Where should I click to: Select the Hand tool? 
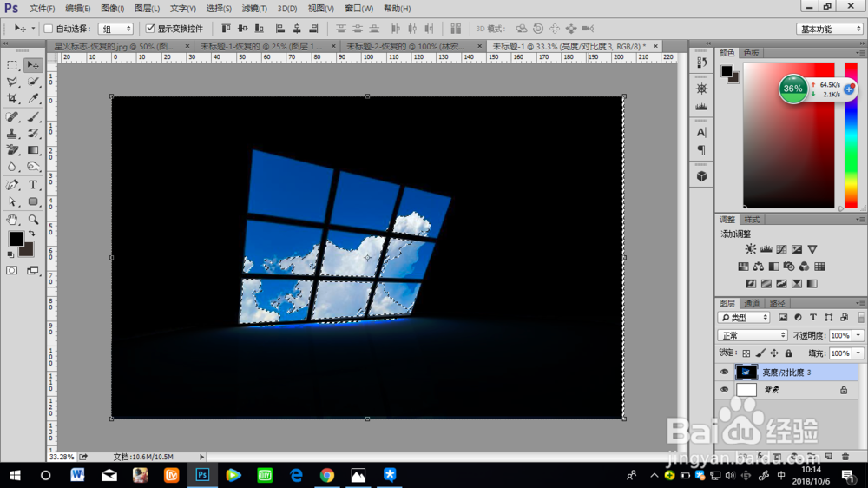pyautogui.click(x=12, y=220)
